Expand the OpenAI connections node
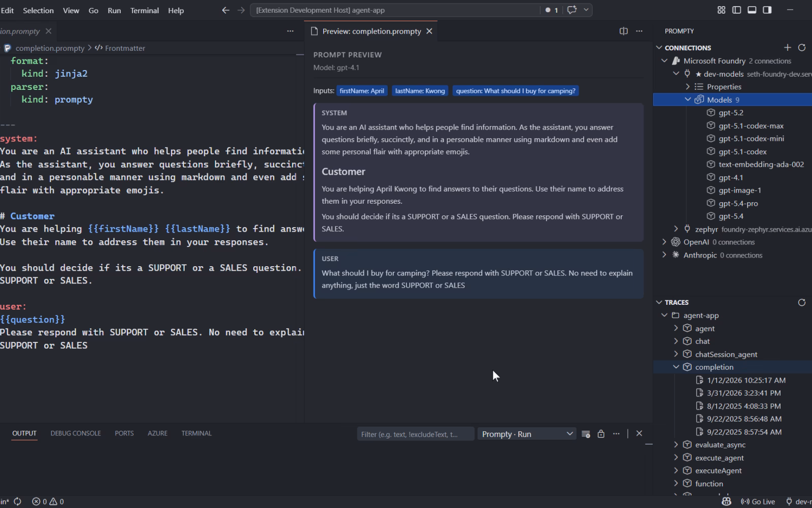 pos(664,242)
